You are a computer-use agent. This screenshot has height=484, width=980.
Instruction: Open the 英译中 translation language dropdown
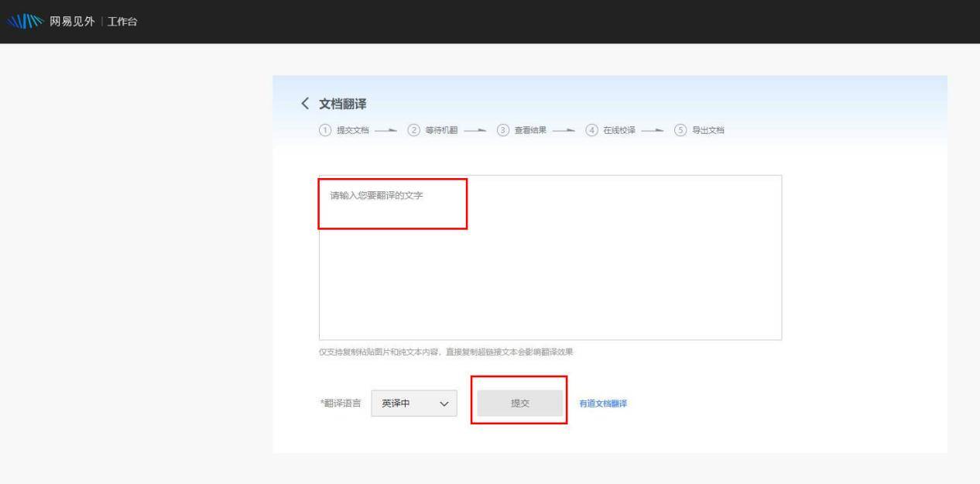pos(414,403)
